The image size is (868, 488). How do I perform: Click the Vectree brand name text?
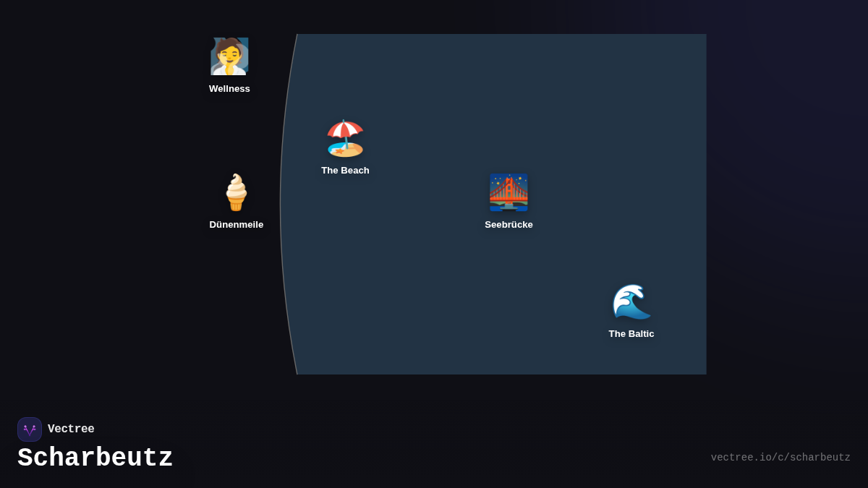[x=71, y=429]
